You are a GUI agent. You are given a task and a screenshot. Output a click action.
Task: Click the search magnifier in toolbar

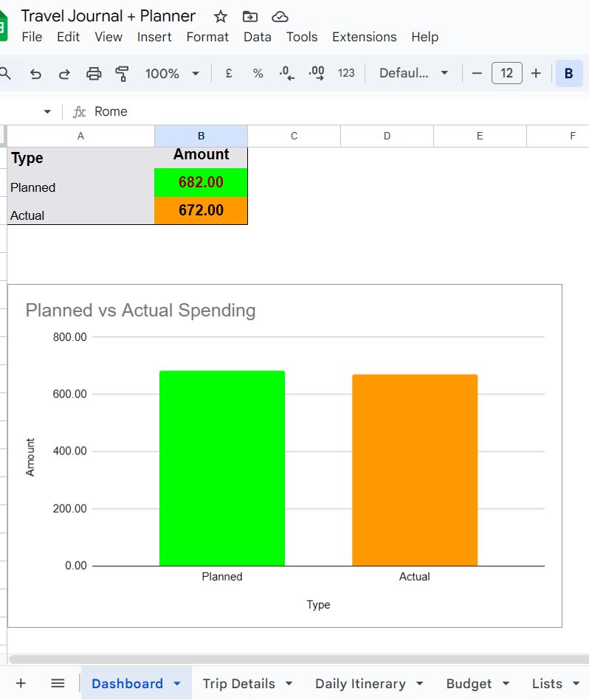tap(5, 73)
